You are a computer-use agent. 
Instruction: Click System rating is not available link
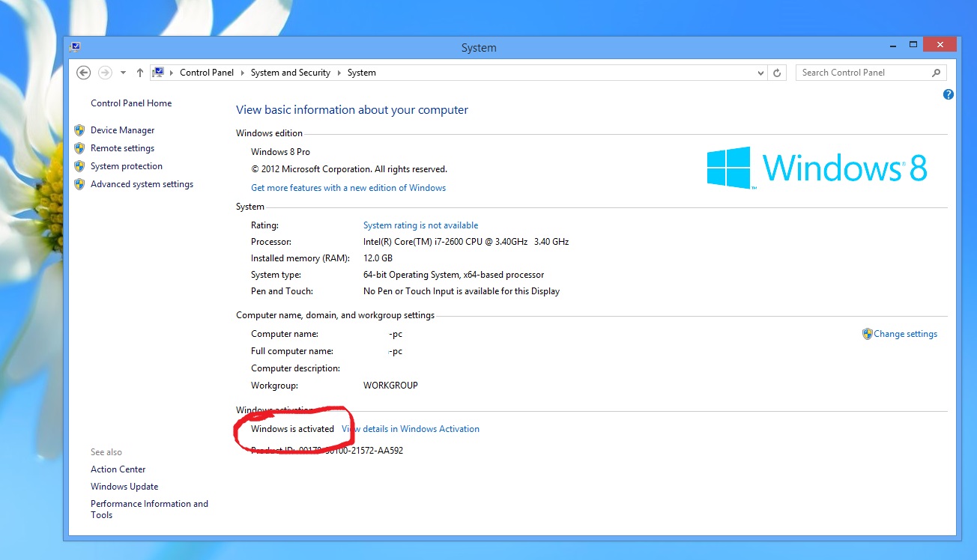click(x=420, y=225)
